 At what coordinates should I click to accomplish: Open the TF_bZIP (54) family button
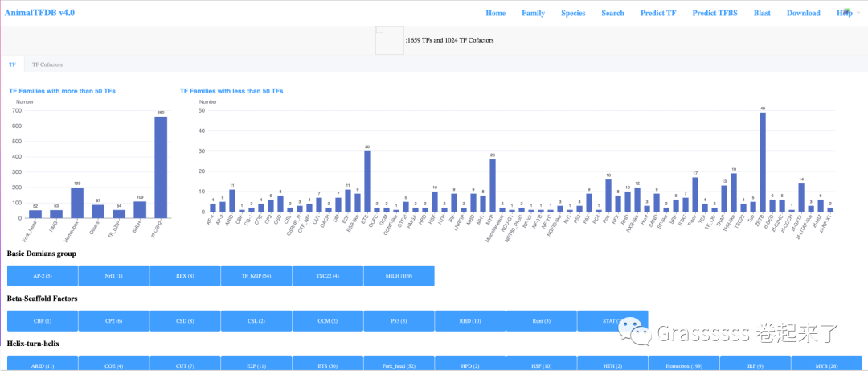pyautogui.click(x=256, y=275)
